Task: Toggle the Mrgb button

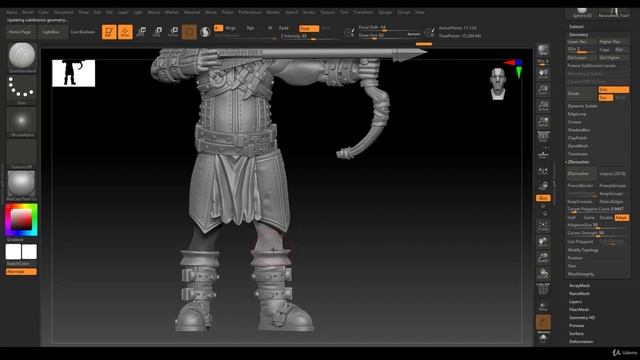Action: pyautogui.click(x=231, y=28)
